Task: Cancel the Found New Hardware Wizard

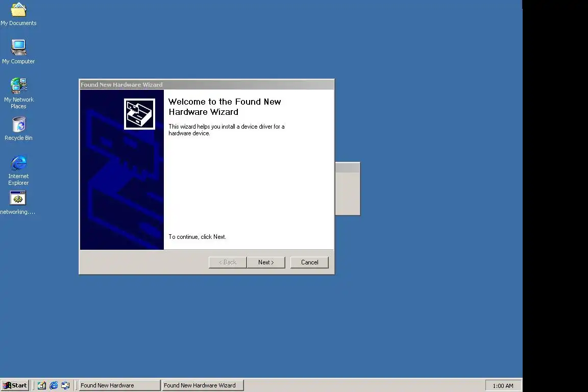Action: click(x=309, y=262)
